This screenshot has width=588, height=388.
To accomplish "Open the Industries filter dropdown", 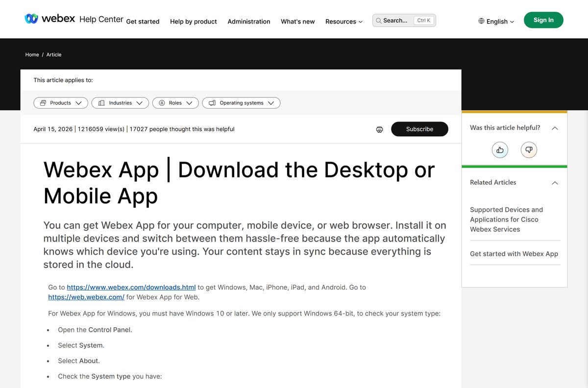I will pos(120,103).
